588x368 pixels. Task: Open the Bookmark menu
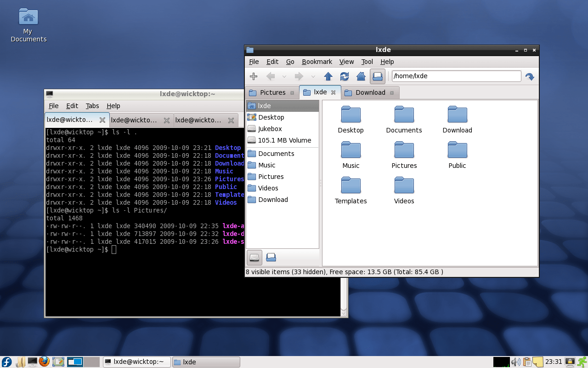(317, 61)
